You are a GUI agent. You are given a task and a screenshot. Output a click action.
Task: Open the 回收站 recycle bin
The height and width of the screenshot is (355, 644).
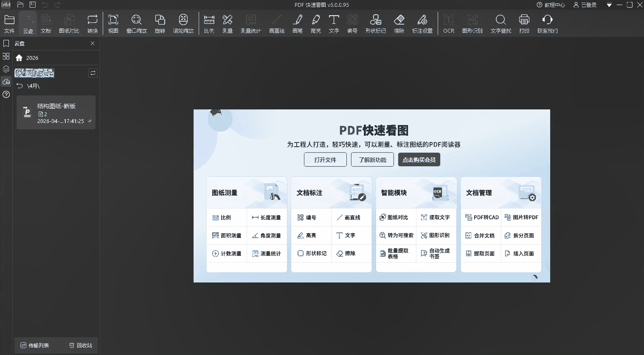pos(81,345)
